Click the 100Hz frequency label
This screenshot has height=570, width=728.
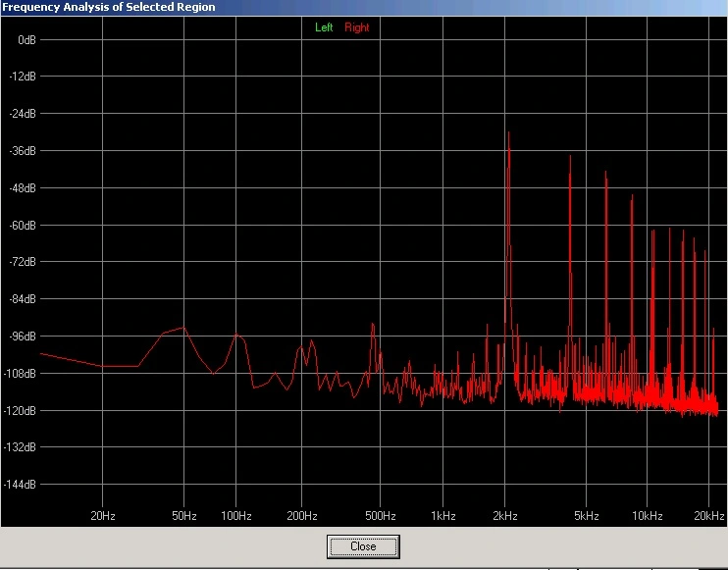[235, 516]
